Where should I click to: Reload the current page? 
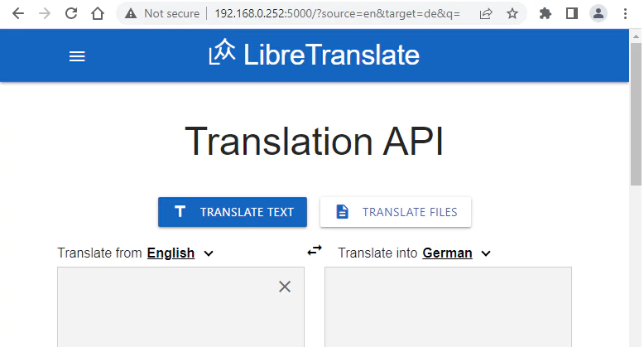coord(71,13)
